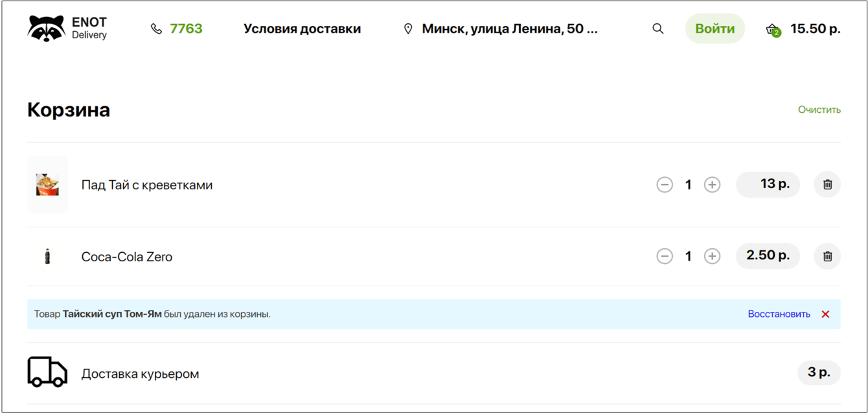Viewport: 868px width, 413px height.
Task: Decrease quantity of Пад Тай с креветками
Action: click(x=665, y=185)
